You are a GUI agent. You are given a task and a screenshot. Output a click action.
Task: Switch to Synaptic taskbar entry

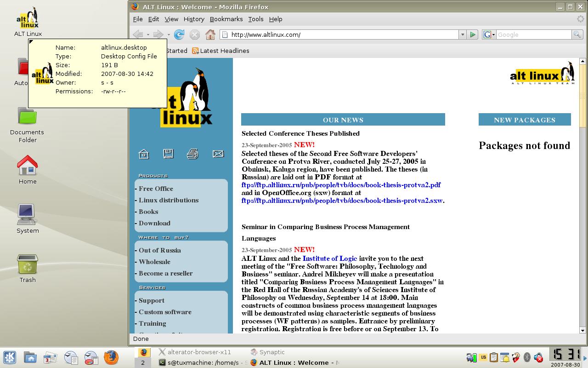[x=268, y=352]
